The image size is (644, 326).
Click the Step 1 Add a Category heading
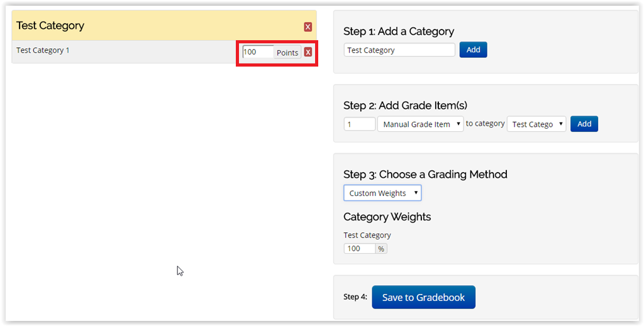pyautogui.click(x=398, y=31)
